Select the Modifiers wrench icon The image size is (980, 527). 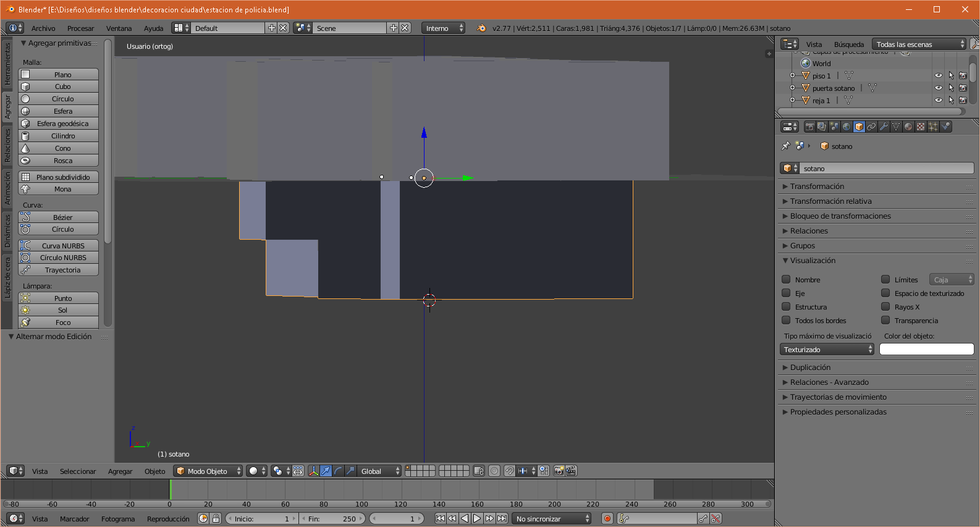click(884, 127)
